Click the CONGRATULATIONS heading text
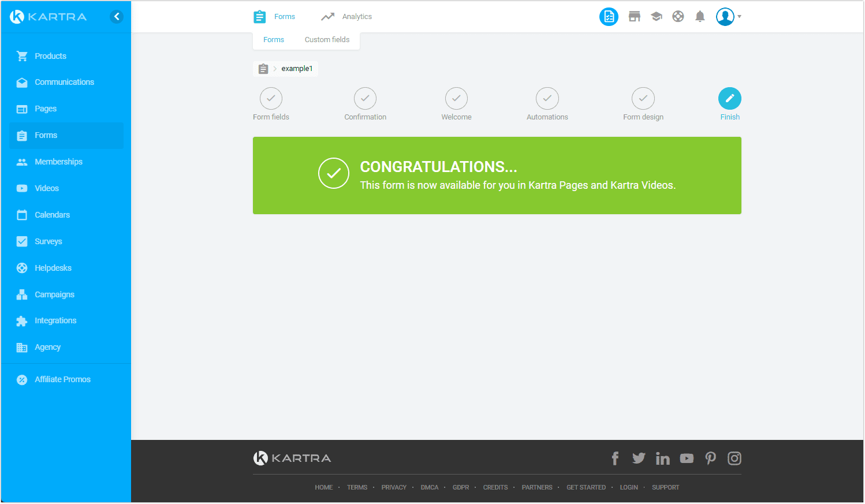 [x=439, y=167]
